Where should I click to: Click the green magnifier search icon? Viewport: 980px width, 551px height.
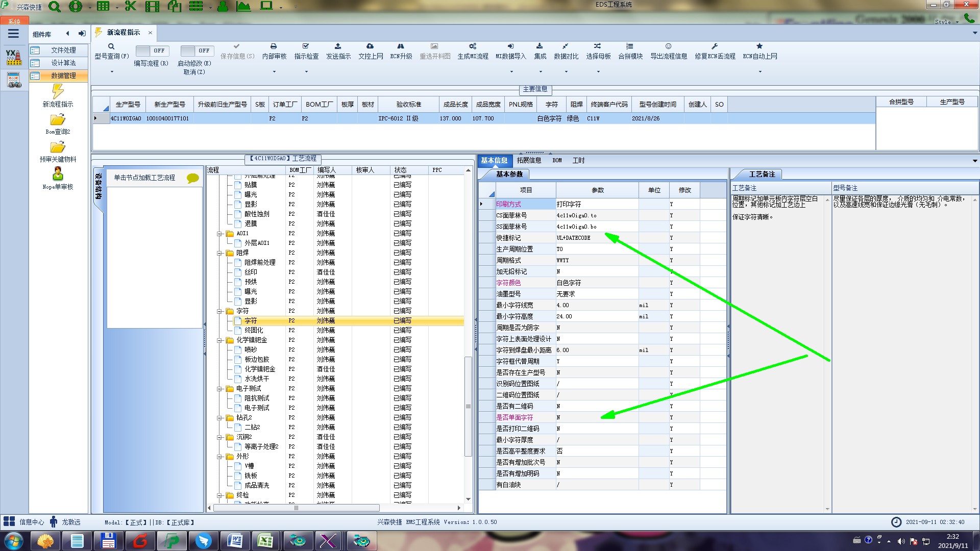click(55, 7)
